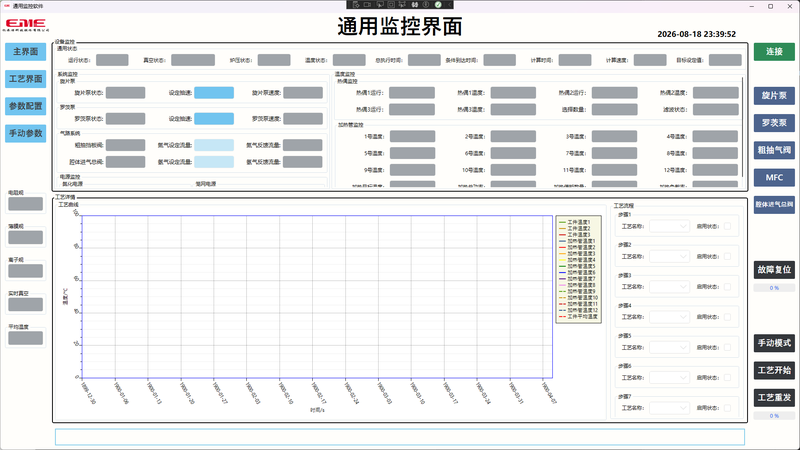Click the 腔体进气总阀 button
Viewport: 800px width, 450px height.
pos(774,205)
